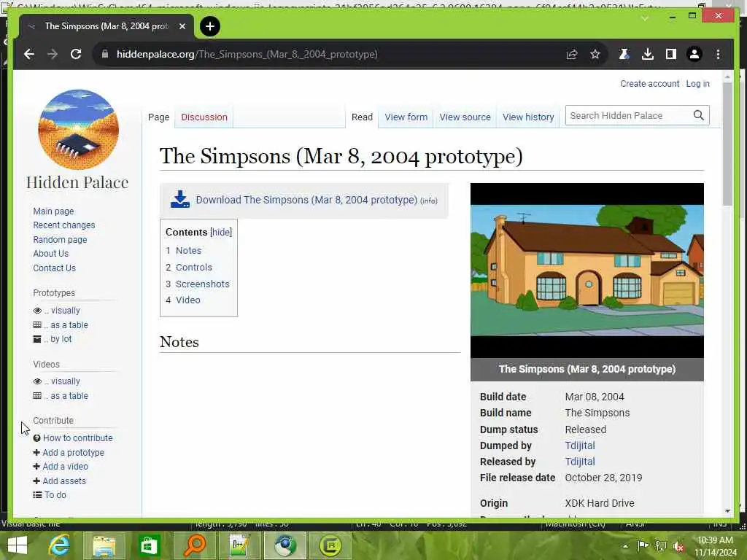Open About Us sidebar link

point(50,253)
